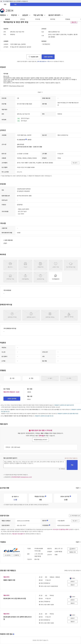Select the 직원대출제도 welfare icon
Screen dimensions: 81x644
(25, 277)
